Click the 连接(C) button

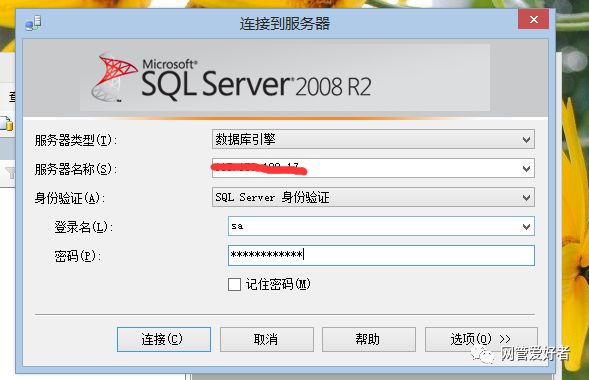164,339
